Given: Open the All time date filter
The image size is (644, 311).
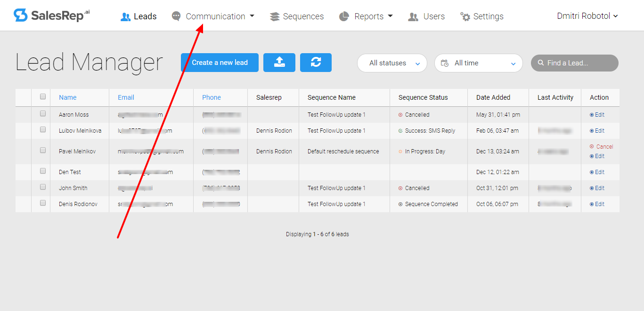Looking at the screenshot, I should click(x=478, y=63).
